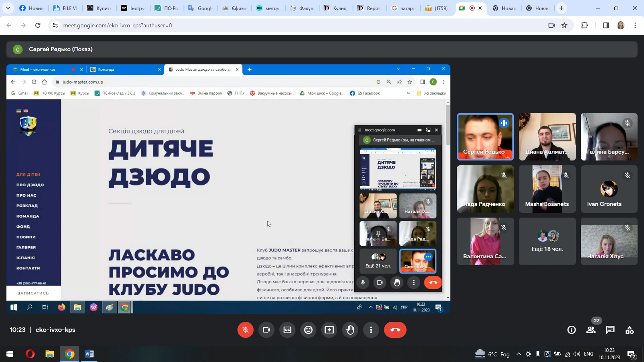Click mic button in mini Meet window
644x362 pixels.
coord(363,282)
